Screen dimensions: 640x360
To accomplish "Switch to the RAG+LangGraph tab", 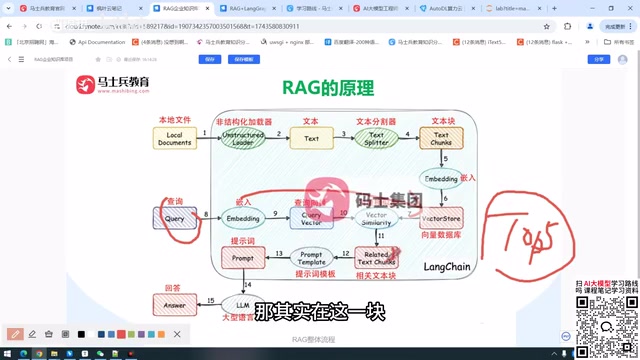I will pyautogui.click(x=248, y=8).
